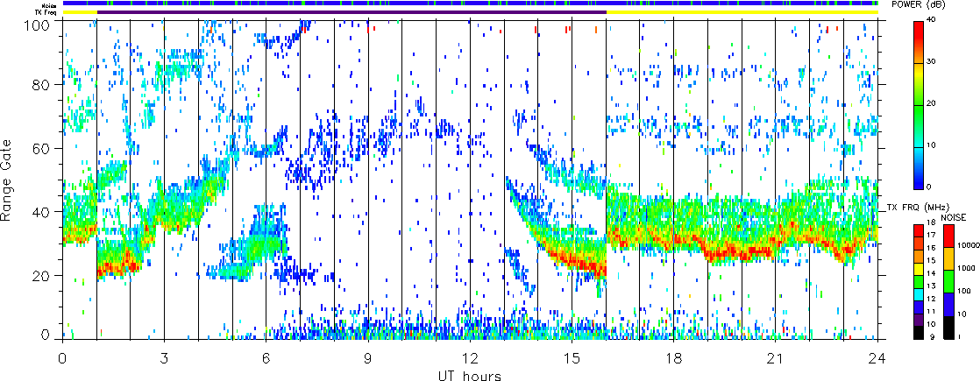The width and height of the screenshot is (980, 381).
Task: Click the 'UT hours' x-axis title
Action: (x=470, y=375)
